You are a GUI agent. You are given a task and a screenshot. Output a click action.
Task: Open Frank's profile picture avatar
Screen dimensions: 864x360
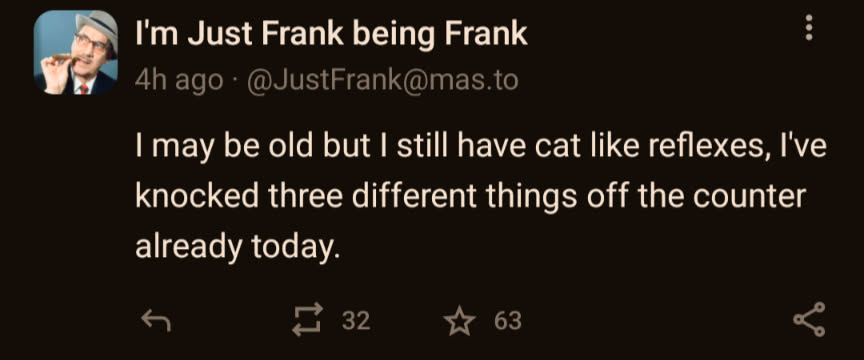tap(75, 52)
